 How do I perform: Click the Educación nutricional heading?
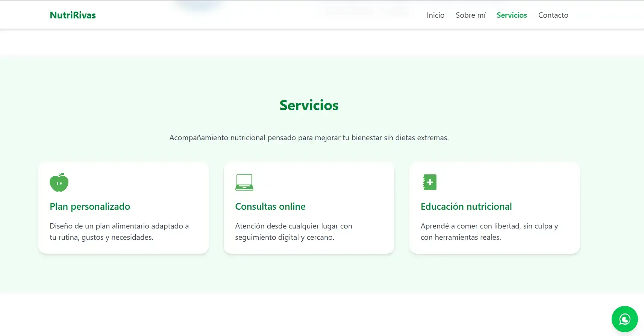point(466,206)
